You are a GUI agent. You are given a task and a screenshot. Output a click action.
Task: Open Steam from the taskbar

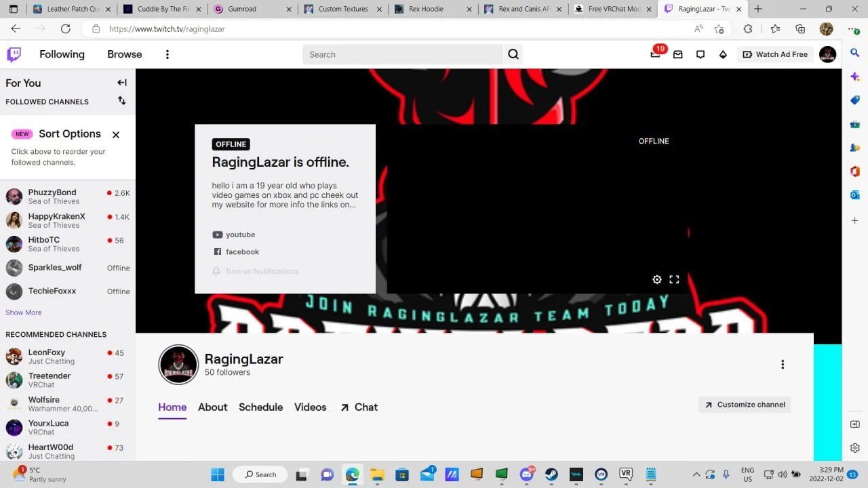(x=551, y=474)
